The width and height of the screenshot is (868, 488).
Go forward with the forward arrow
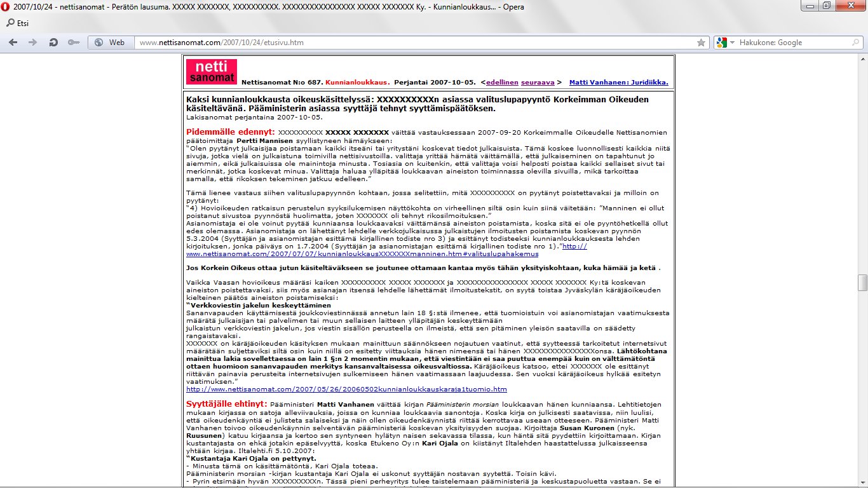coord(32,43)
